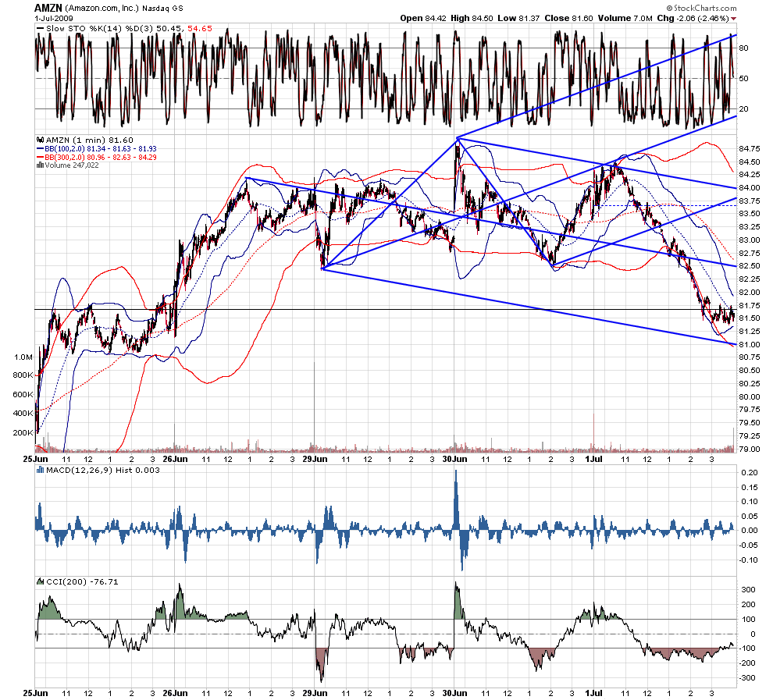Click the 1Jul date label under the CCI panel

pos(593,693)
